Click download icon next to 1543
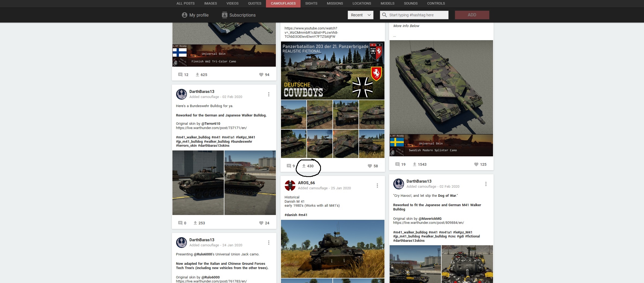This screenshot has width=644, height=283. 414,164
